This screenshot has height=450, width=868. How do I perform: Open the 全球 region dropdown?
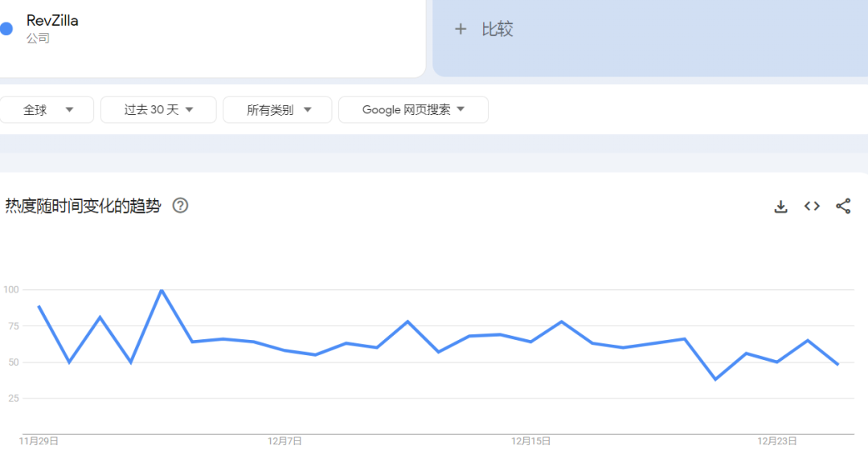(47, 109)
